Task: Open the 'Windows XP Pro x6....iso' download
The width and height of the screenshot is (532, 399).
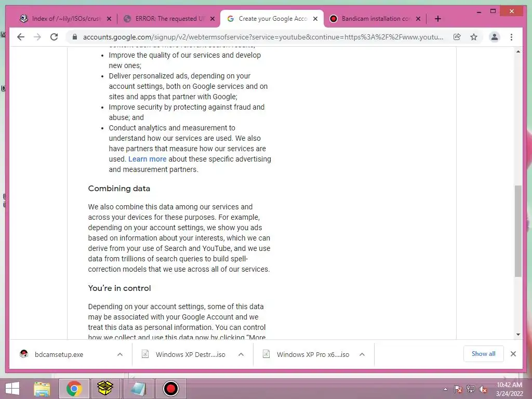Action: tap(313, 354)
